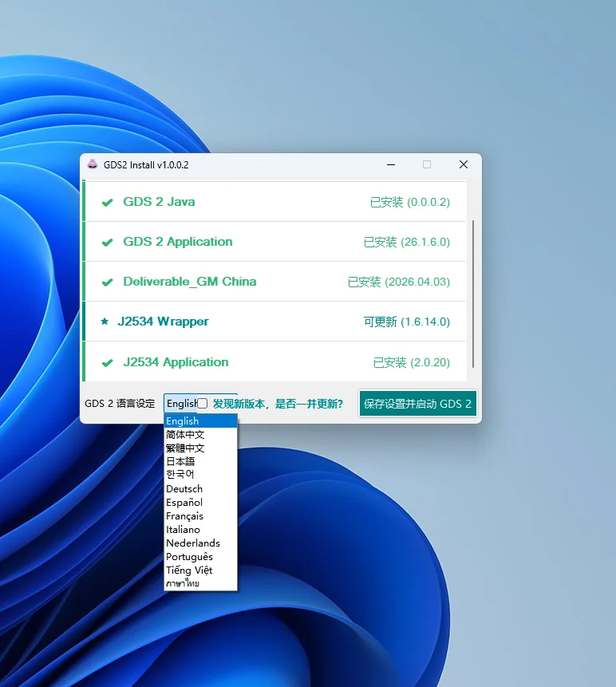Click the checkmark icon beside J2534 Application
The image size is (616, 687).
[x=108, y=363]
